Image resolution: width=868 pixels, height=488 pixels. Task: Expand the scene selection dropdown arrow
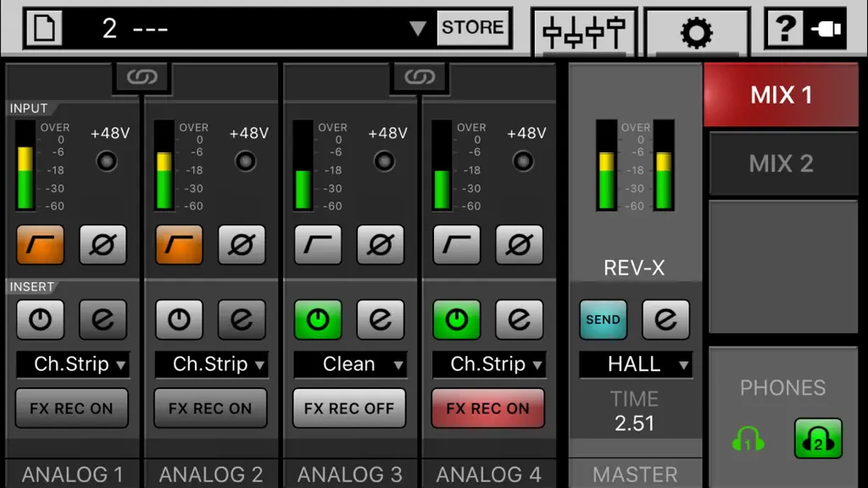417,28
